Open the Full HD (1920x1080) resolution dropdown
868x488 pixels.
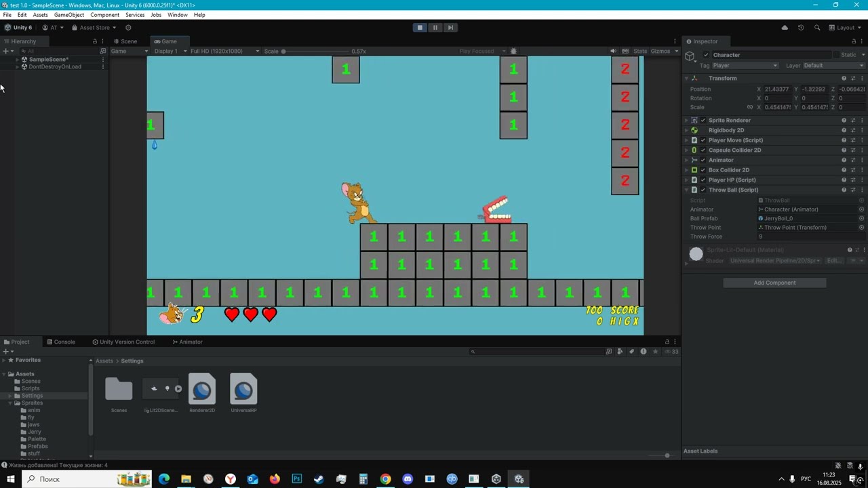coord(224,51)
